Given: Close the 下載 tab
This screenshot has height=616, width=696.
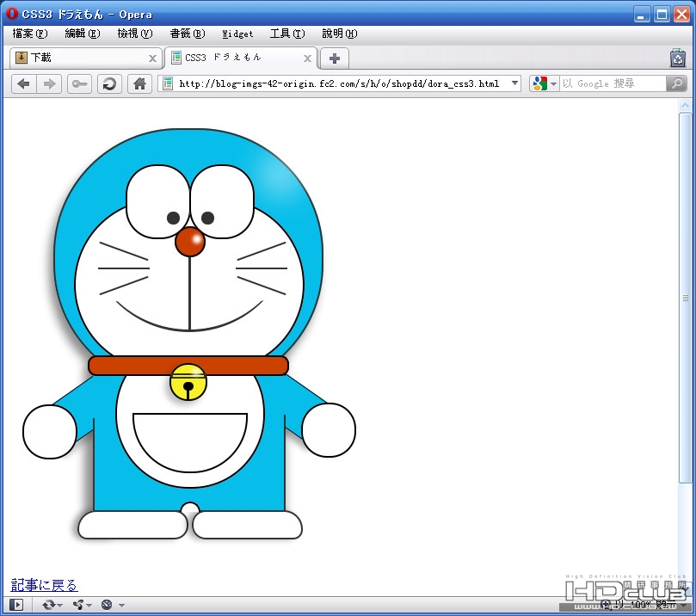Looking at the screenshot, I should coord(152,59).
